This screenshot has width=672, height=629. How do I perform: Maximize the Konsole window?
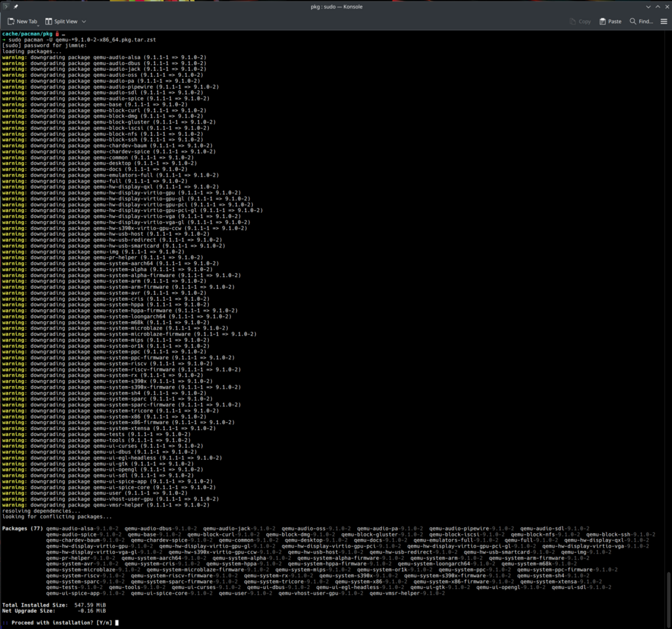pyautogui.click(x=658, y=7)
